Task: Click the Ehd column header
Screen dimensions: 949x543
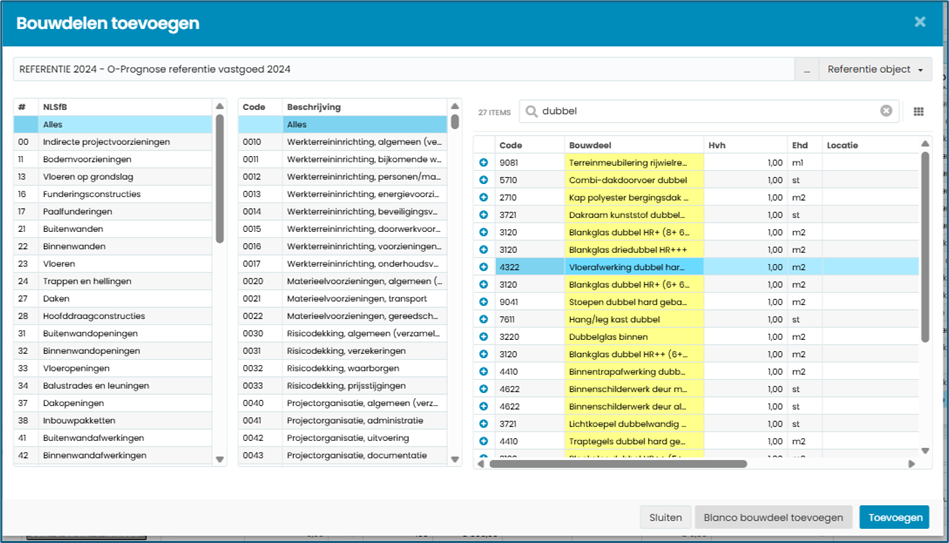Action: point(804,145)
